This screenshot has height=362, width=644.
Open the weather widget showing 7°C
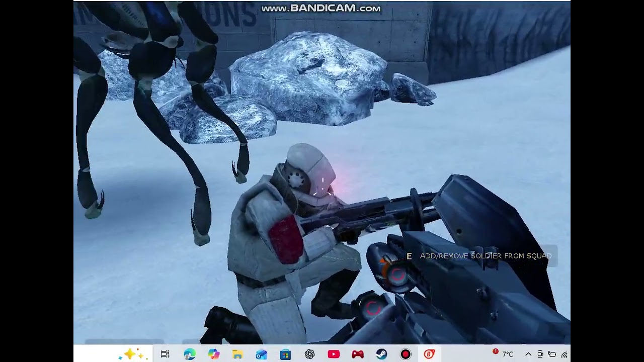pyautogui.click(x=503, y=354)
